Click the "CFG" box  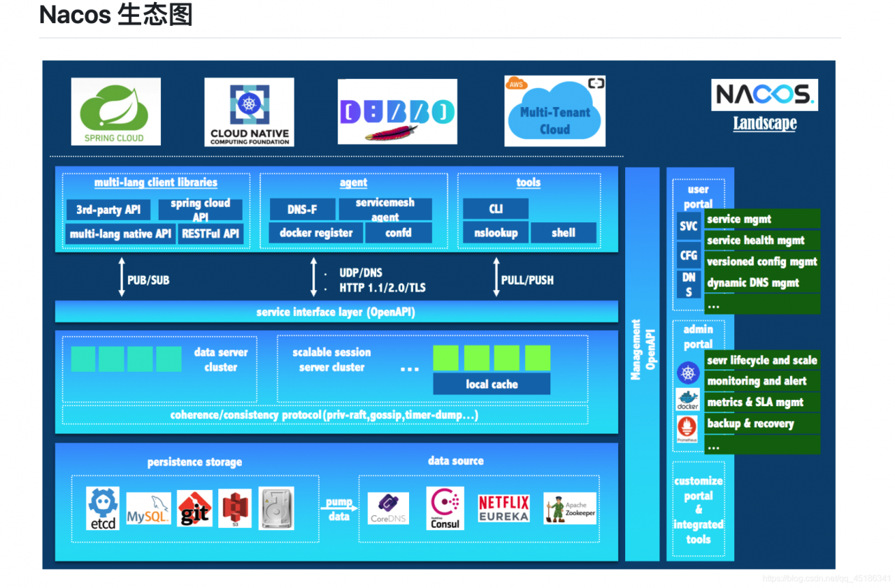pyautogui.click(x=689, y=255)
